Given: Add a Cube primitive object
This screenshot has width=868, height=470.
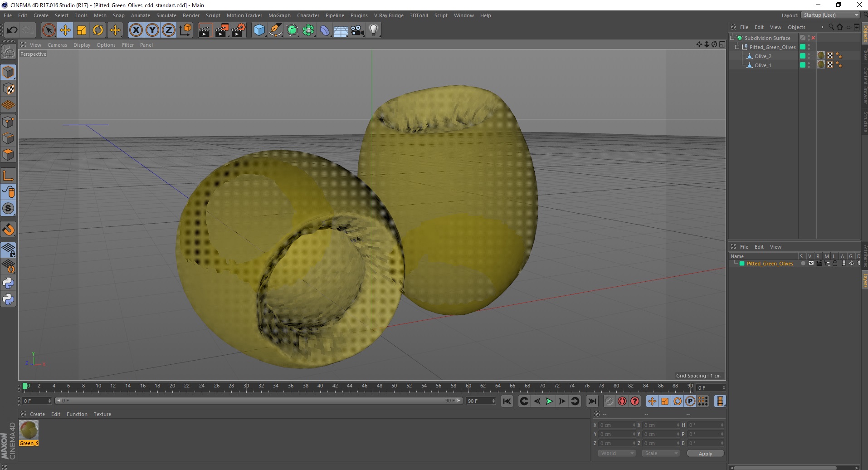Looking at the screenshot, I should pyautogui.click(x=259, y=30).
